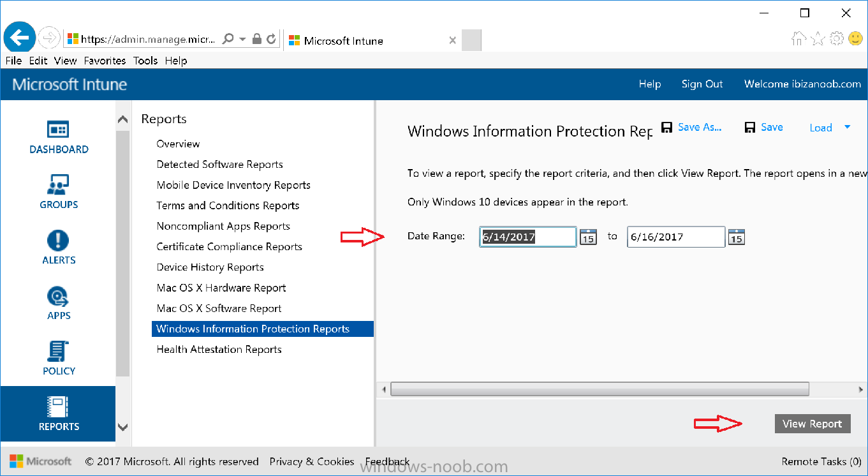Click Welcome ibizanoob.com text
This screenshot has width=868, height=476.
tap(802, 84)
